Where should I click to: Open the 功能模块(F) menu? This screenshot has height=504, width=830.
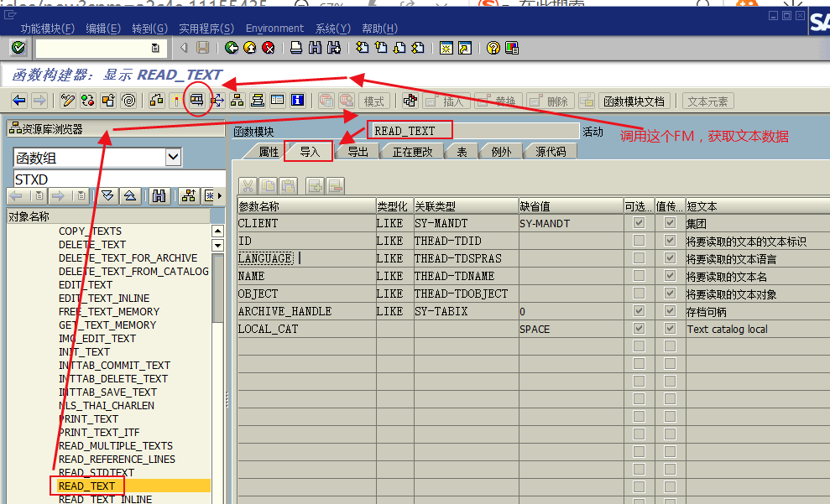point(48,29)
